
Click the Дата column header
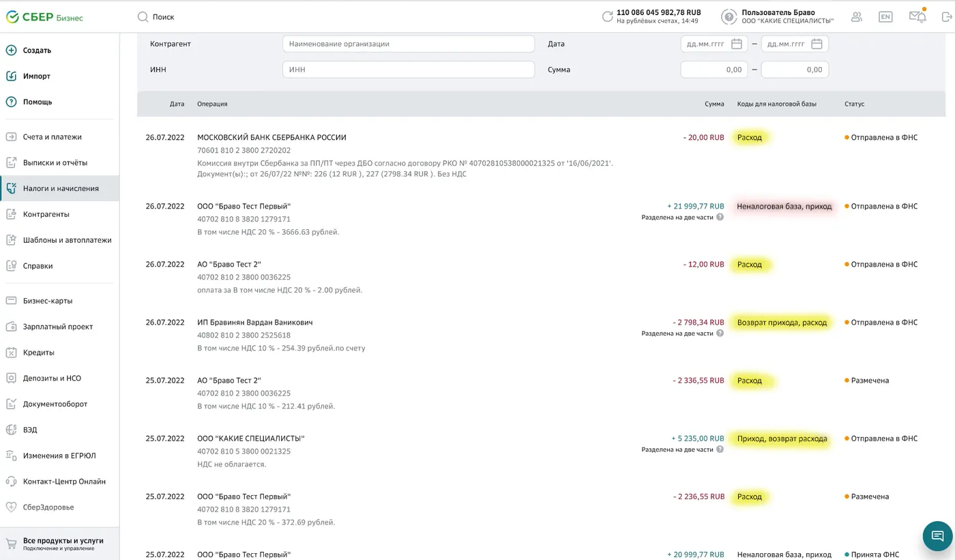click(177, 104)
